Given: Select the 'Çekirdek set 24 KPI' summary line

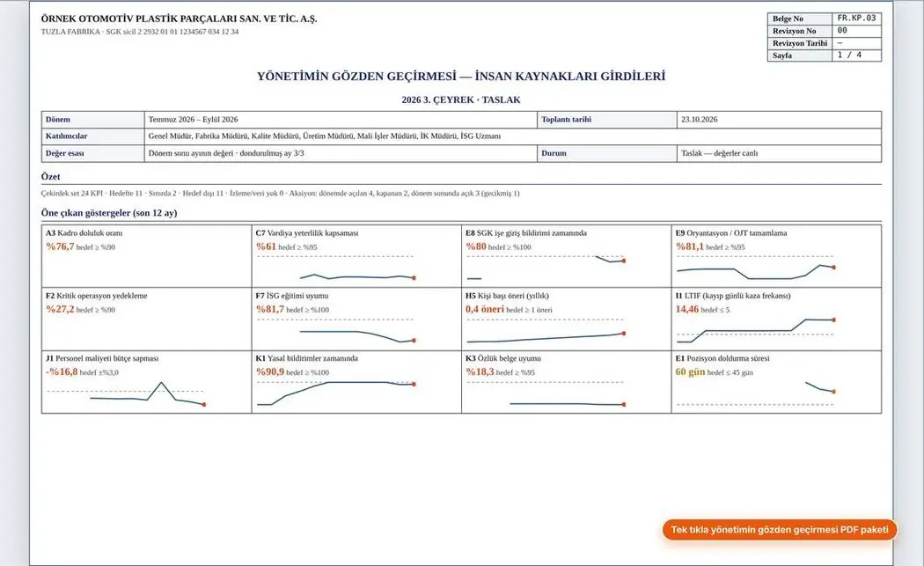Looking at the screenshot, I should 281,194.
